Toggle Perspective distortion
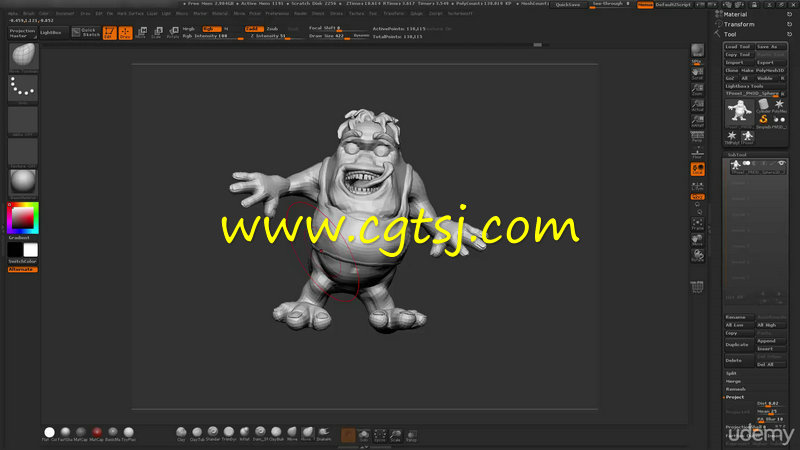800x450 pixels. click(697, 137)
